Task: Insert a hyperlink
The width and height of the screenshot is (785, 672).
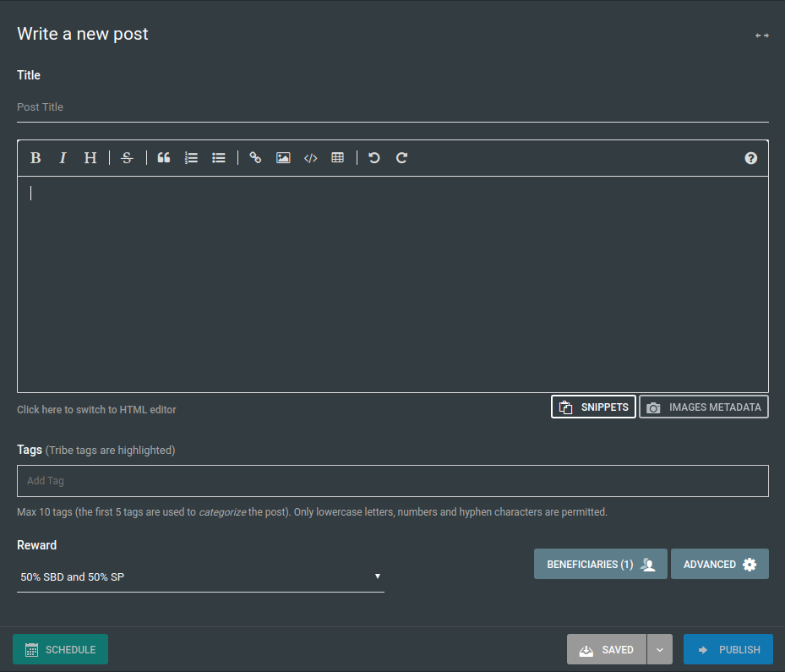Action: (x=255, y=158)
